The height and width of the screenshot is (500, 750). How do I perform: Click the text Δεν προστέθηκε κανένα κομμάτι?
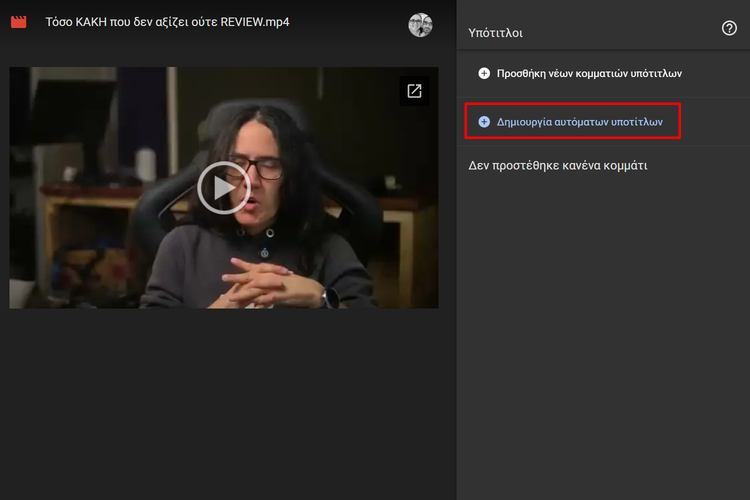(x=558, y=166)
